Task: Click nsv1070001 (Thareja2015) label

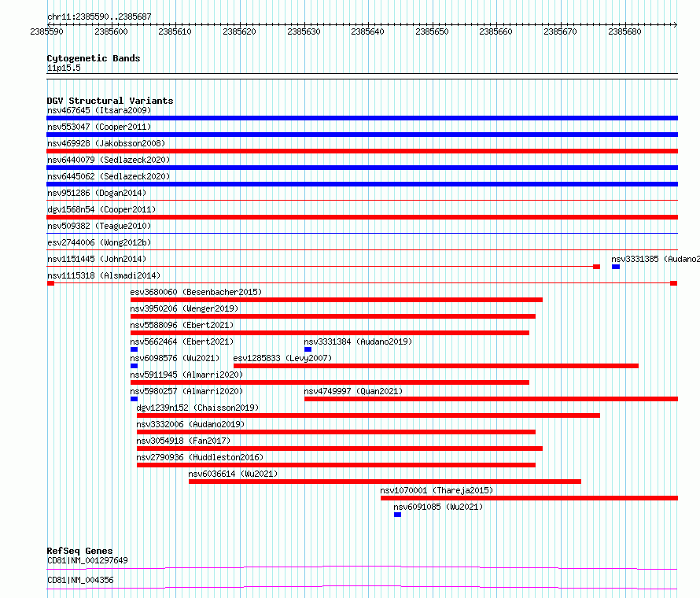Action: pyautogui.click(x=437, y=490)
